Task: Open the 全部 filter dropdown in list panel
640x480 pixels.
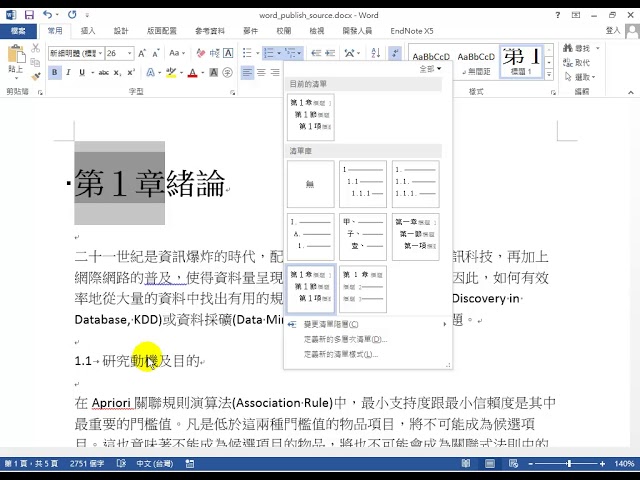Action: pyautogui.click(x=430, y=69)
